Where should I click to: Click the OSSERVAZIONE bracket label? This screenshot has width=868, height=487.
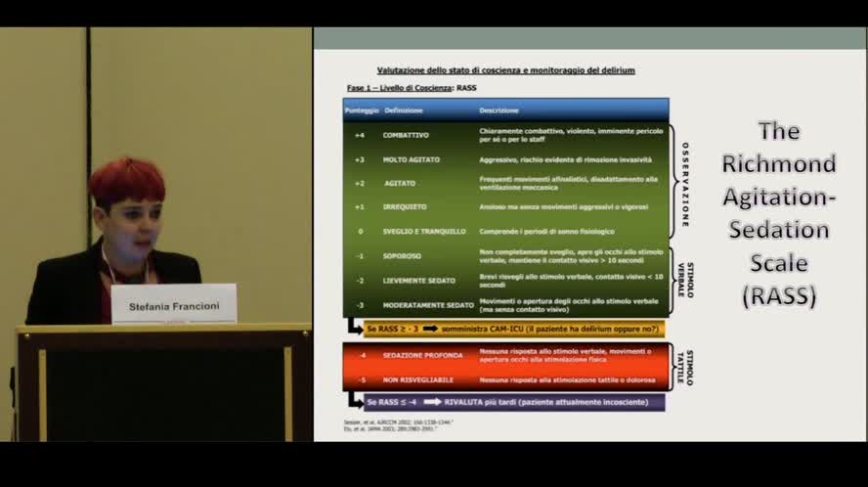(x=685, y=185)
